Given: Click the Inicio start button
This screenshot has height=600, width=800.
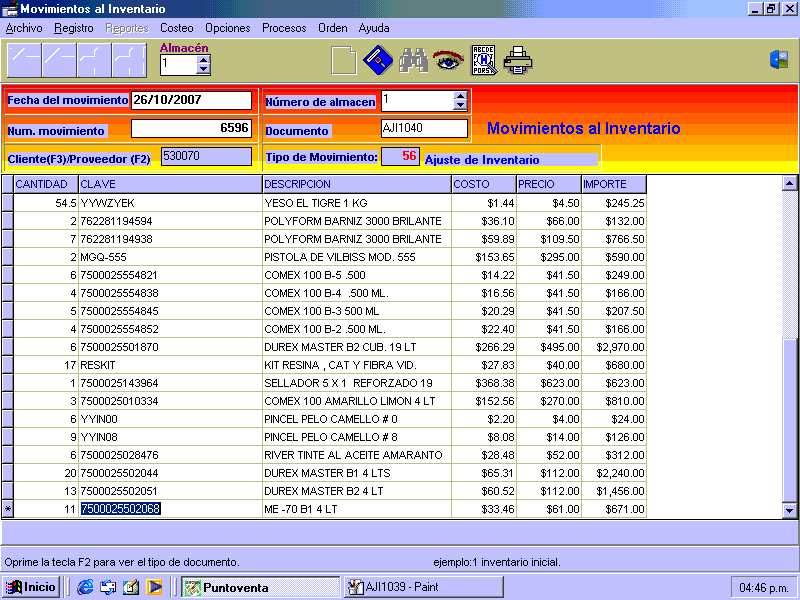Looking at the screenshot, I should coord(31,587).
